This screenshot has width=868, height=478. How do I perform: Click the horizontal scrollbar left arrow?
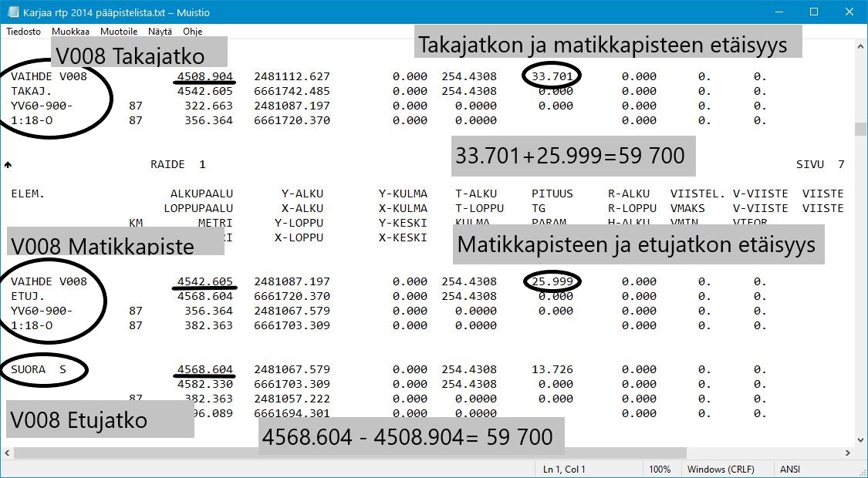(8, 453)
